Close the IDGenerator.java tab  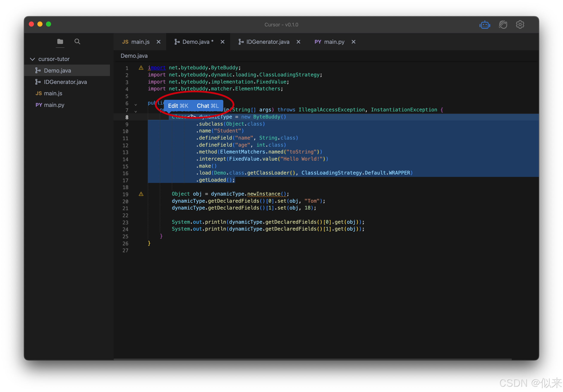(298, 42)
